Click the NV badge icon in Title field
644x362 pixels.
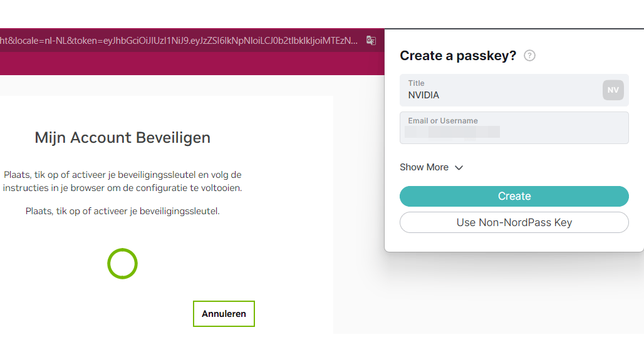[613, 90]
